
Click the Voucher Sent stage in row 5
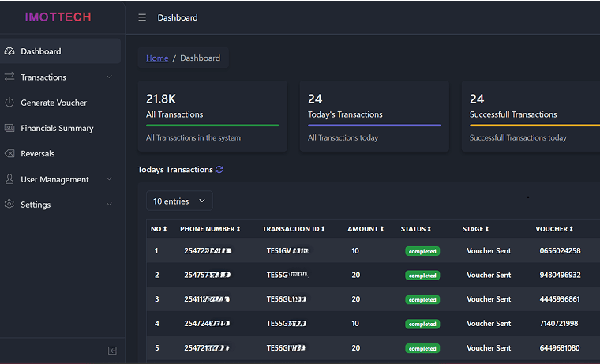[489, 348]
